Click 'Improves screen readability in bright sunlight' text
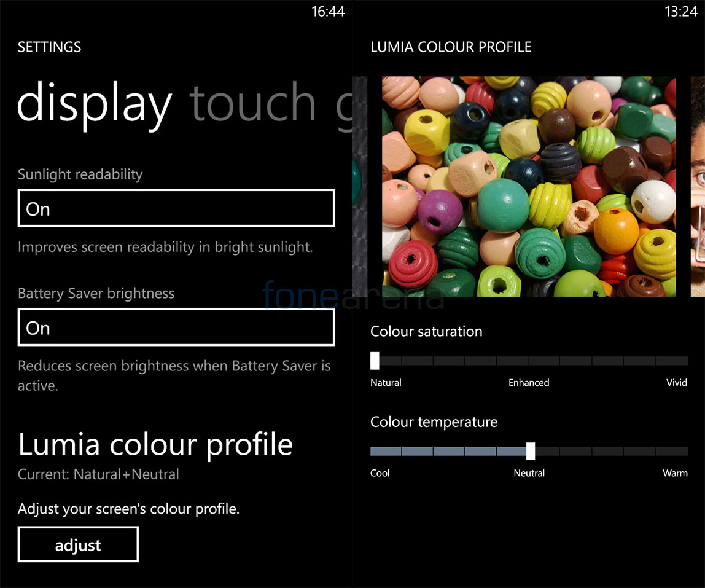Viewport: 705px width, 588px height. (x=165, y=247)
